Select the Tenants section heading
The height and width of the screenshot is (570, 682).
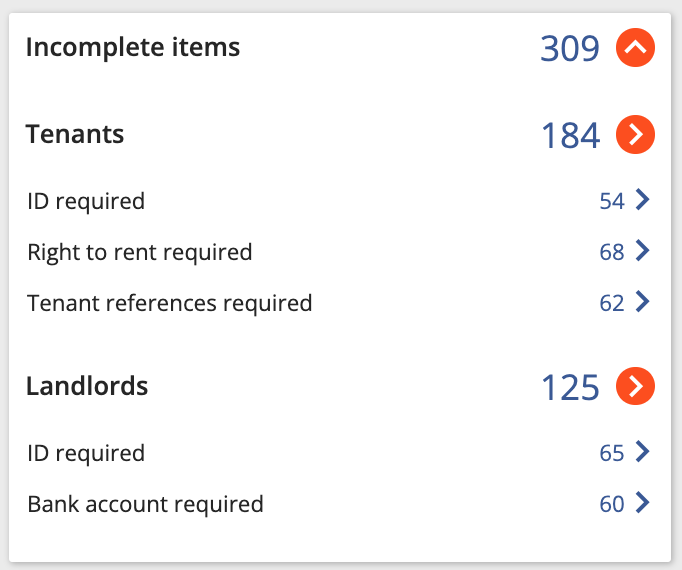pyautogui.click(x=75, y=134)
